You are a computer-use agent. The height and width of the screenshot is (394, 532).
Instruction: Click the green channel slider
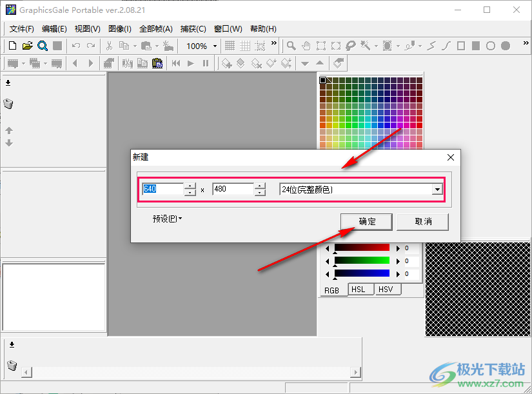pos(362,261)
